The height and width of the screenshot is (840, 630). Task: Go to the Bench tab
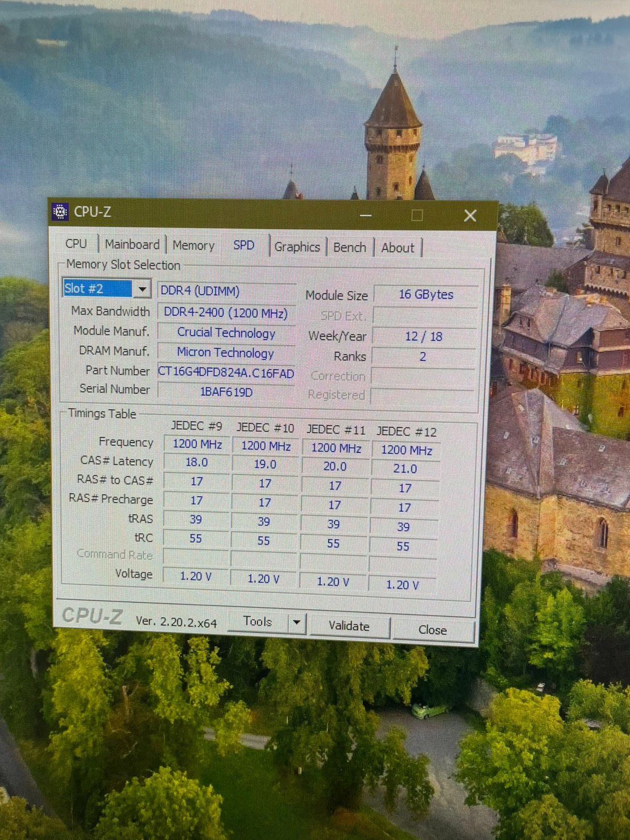[x=350, y=247]
